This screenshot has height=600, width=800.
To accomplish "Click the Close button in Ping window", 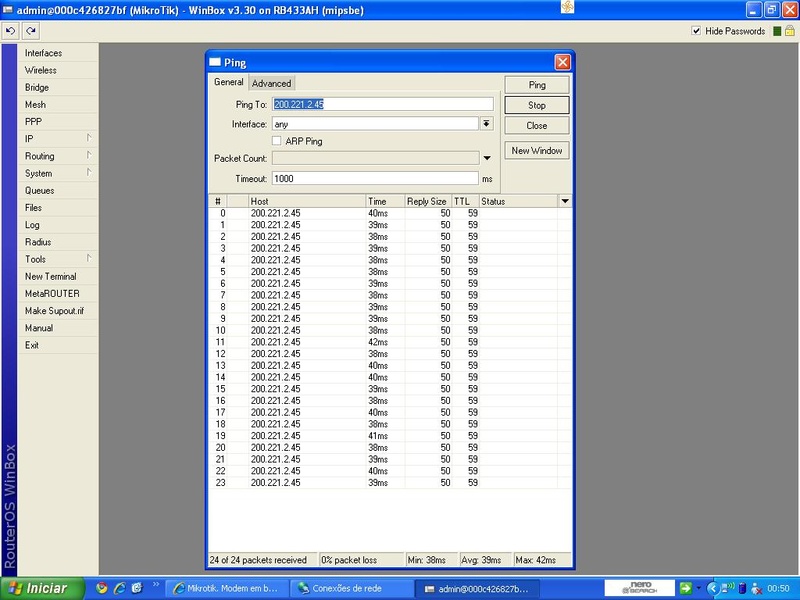I will point(537,126).
